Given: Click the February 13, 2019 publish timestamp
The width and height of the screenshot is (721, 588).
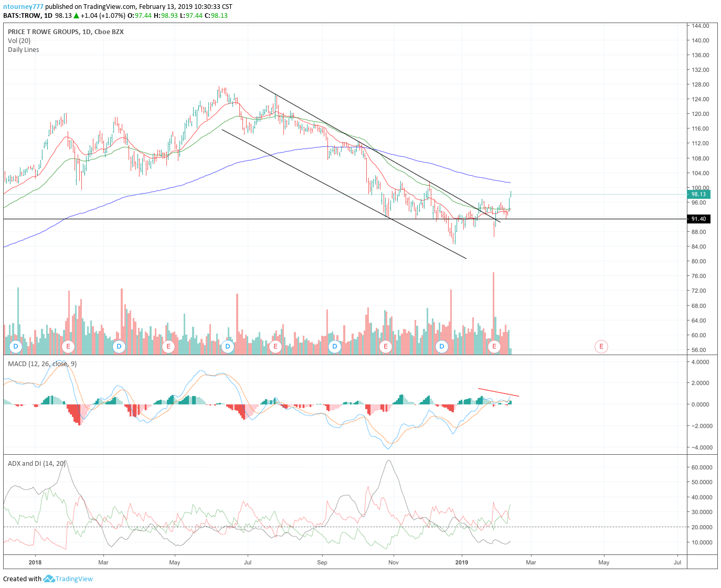Looking at the screenshot, I should 186,7.
